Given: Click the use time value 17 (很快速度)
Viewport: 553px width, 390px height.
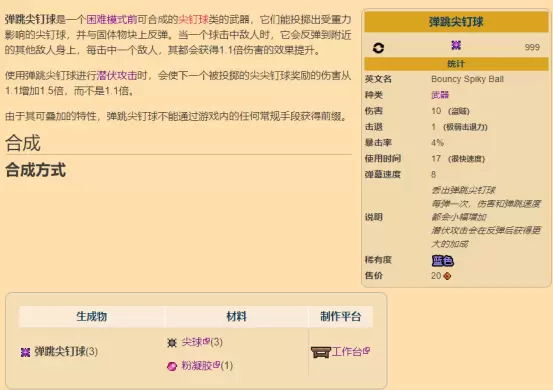Looking at the screenshot, I should [458, 159].
